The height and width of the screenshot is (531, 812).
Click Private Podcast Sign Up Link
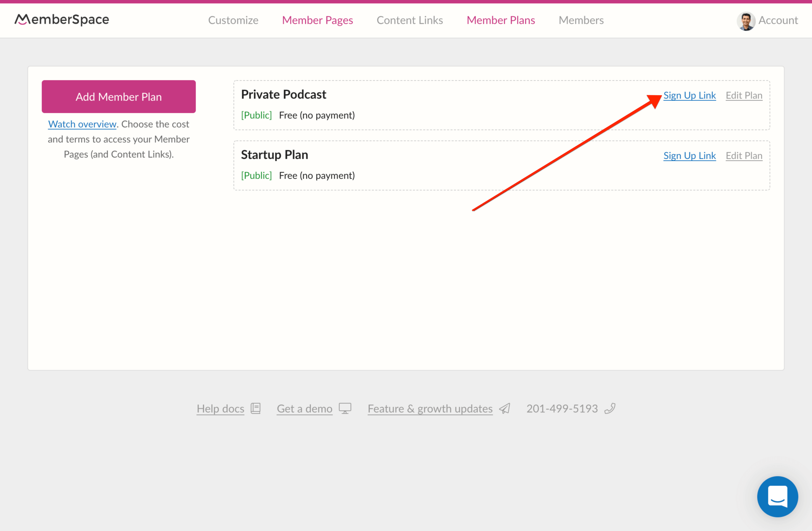pos(689,95)
